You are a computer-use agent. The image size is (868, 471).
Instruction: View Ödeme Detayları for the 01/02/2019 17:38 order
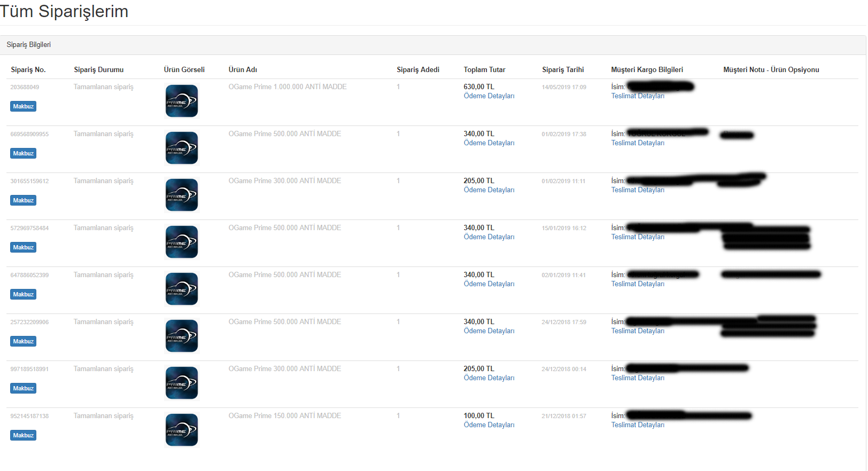pos(489,143)
